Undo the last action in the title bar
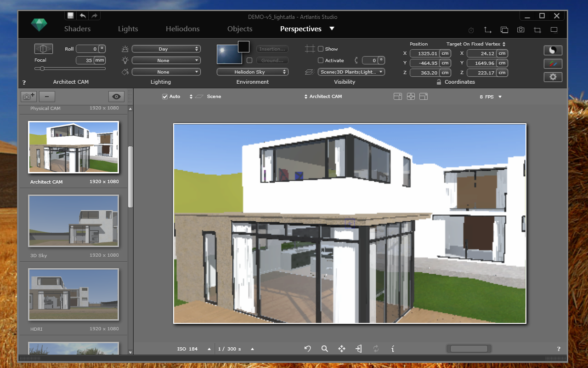Image resolution: width=588 pixels, height=368 pixels. [83, 16]
